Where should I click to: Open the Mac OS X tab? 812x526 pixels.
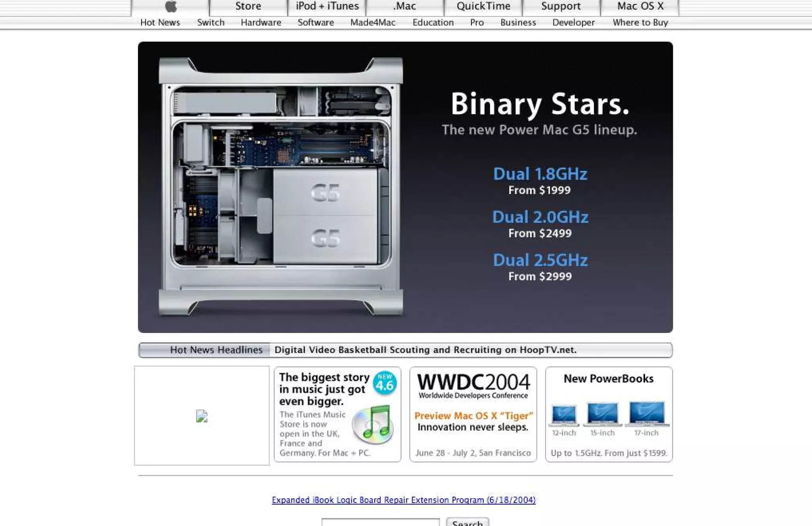(x=640, y=6)
